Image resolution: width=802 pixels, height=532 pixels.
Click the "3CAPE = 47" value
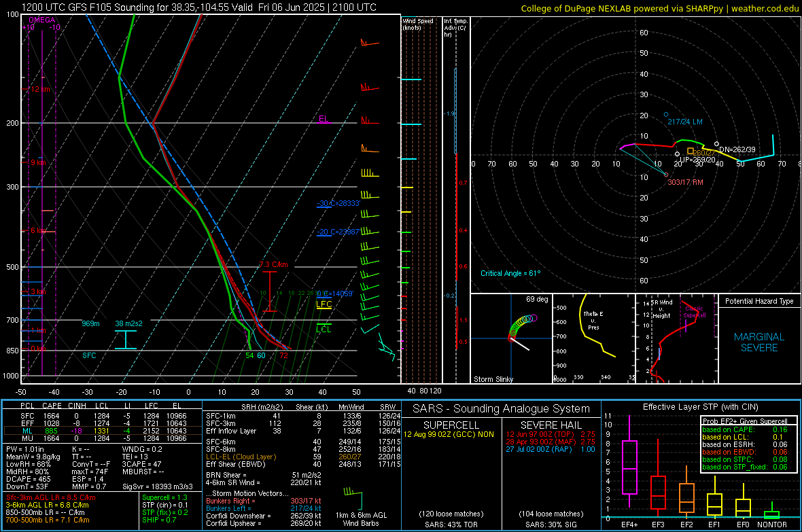[x=141, y=464]
